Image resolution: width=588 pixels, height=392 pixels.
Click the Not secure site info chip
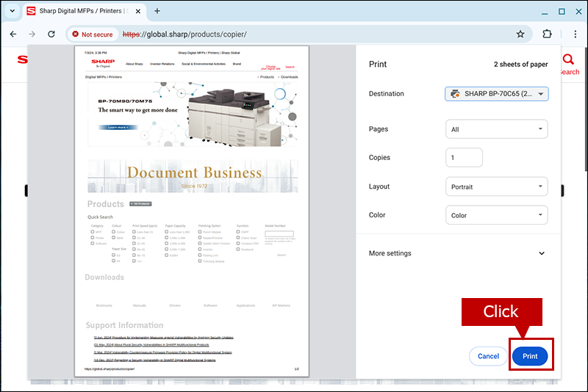[x=93, y=34]
